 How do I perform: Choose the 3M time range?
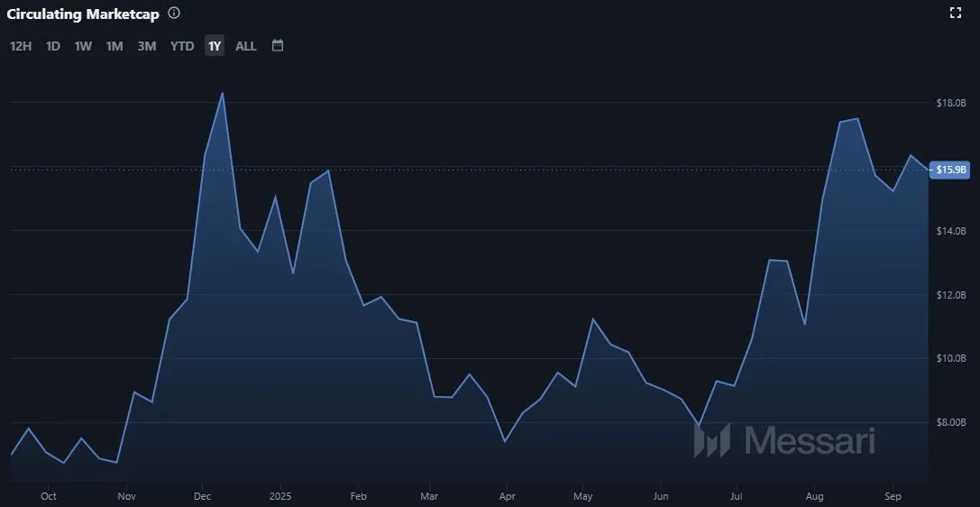[147, 46]
